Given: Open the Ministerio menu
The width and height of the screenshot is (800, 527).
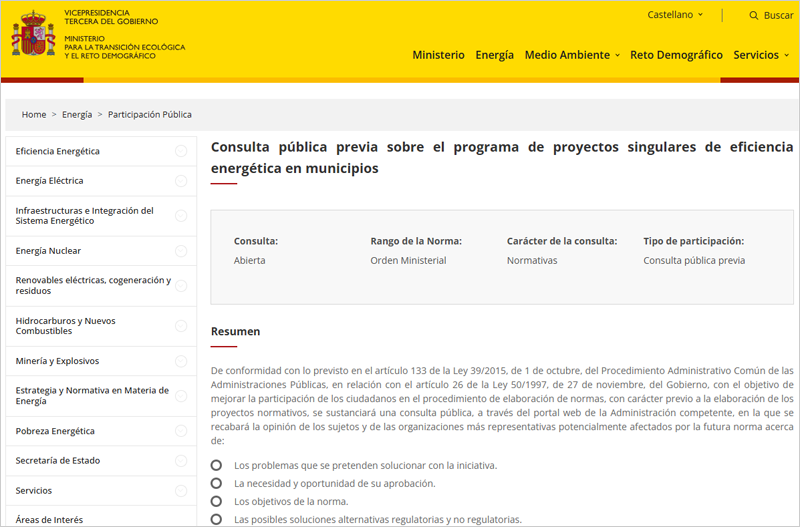Looking at the screenshot, I should point(438,55).
